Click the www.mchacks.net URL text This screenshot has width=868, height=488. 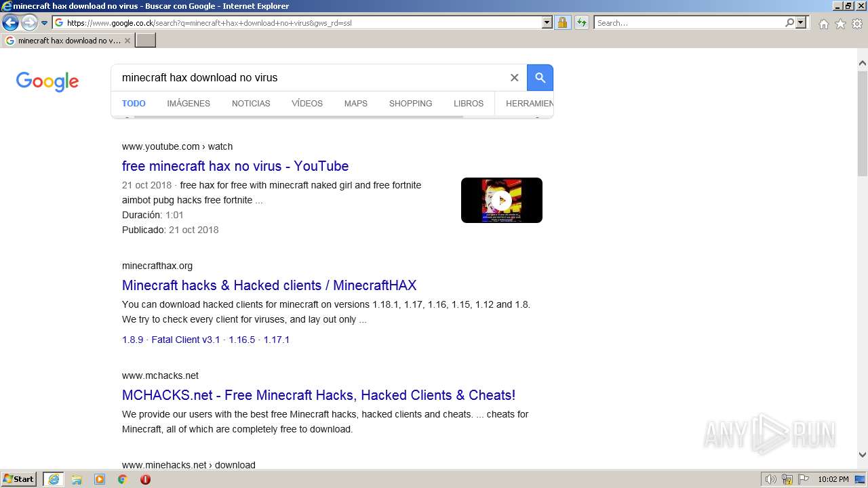pyautogui.click(x=160, y=375)
